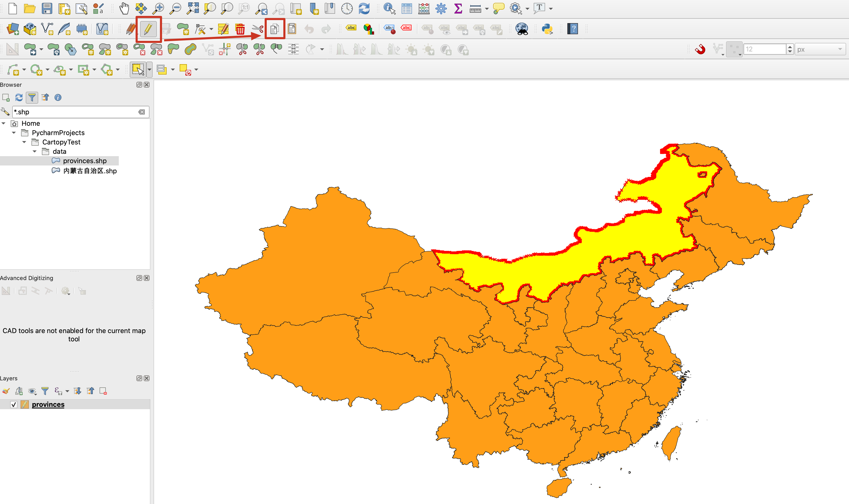Click the Delete Selected trash icon
Image resolution: width=849 pixels, height=504 pixels.
240,29
